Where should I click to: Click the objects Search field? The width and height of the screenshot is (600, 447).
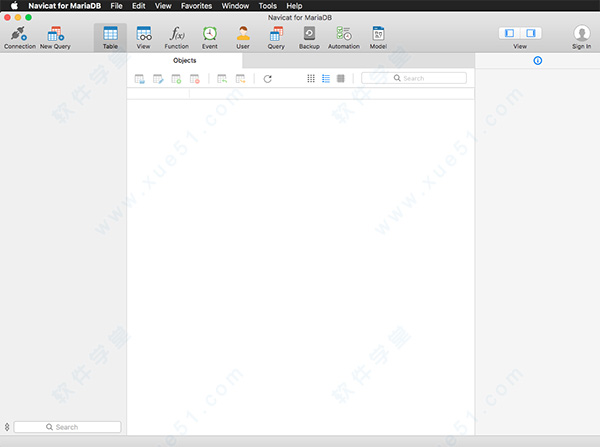414,78
